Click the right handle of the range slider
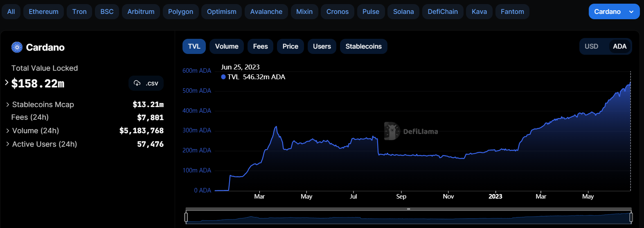644x228 pixels. 631,217
